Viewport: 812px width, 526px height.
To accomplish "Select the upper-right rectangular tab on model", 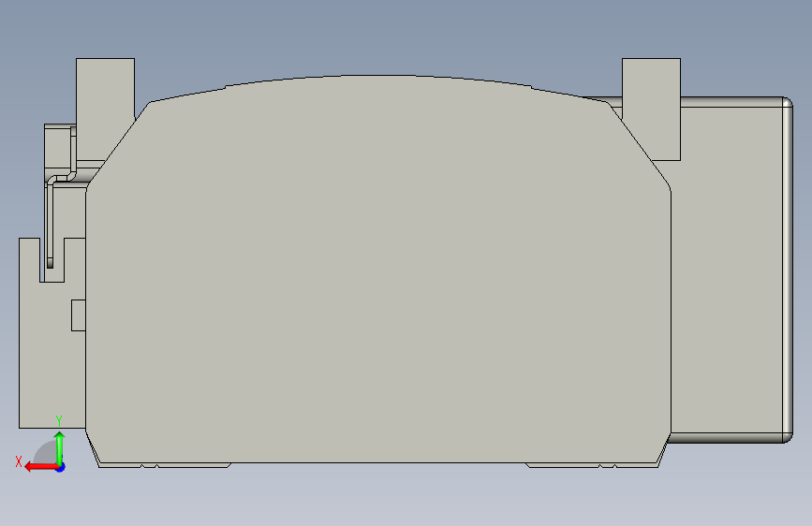I will (x=651, y=109).
